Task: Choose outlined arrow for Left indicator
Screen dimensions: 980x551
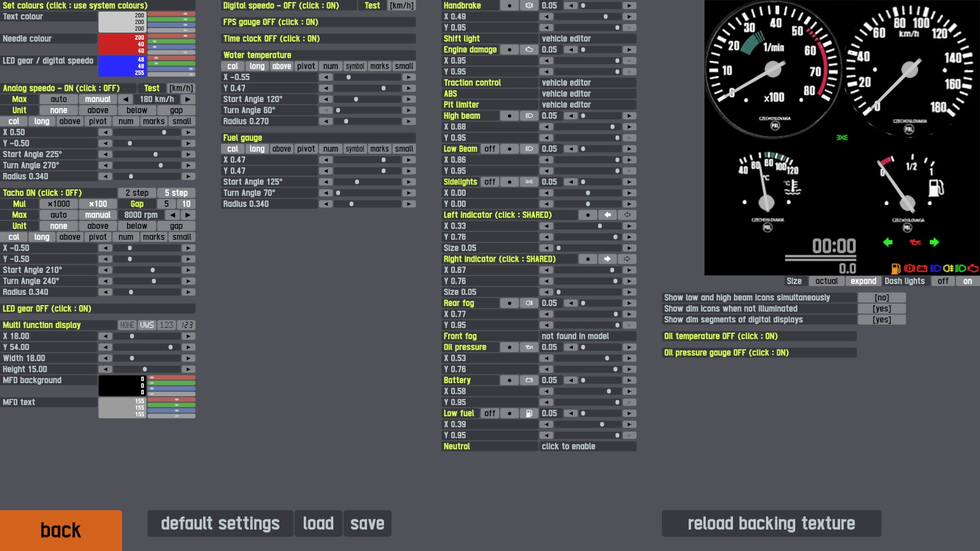Action: click(627, 215)
